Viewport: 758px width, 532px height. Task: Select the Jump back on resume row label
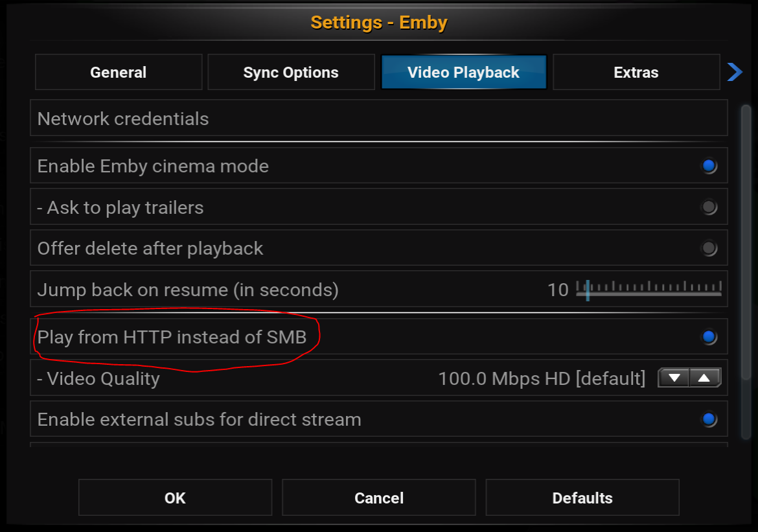188,290
